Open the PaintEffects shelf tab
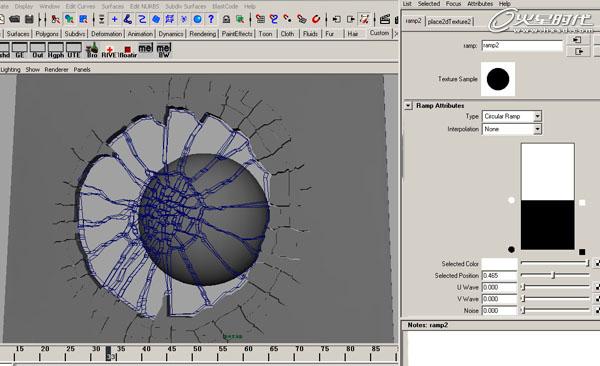This screenshot has height=366, width=600. pyautogui.click(x=237, y=34)
